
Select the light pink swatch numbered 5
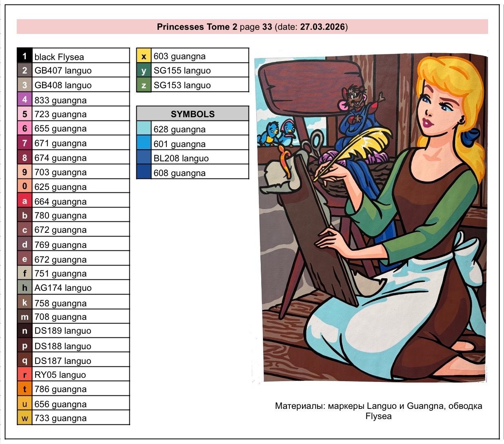(24, 114)
